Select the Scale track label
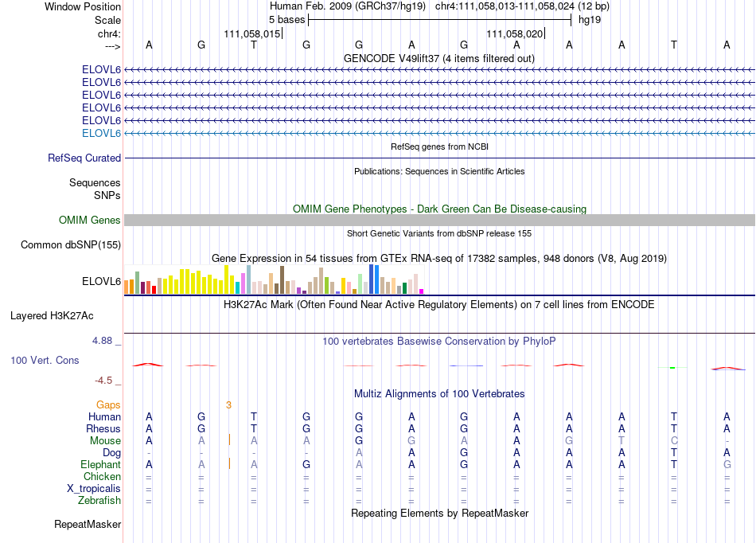The height and width of the screenshot is (543, 756). tap(107, 20)
